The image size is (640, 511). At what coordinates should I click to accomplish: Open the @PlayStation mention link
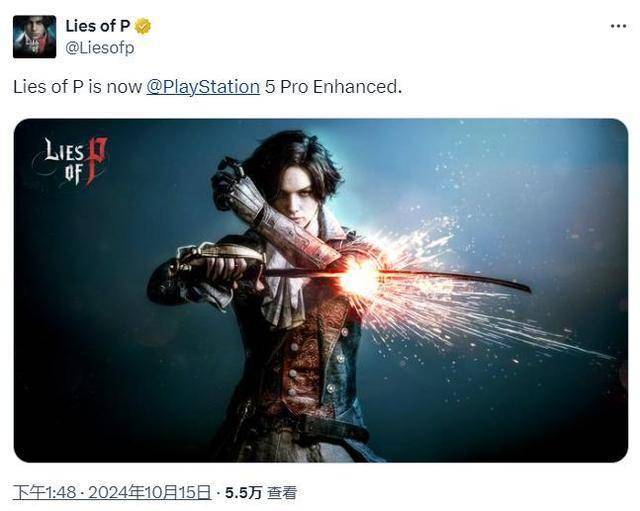(x=203, y=87)
